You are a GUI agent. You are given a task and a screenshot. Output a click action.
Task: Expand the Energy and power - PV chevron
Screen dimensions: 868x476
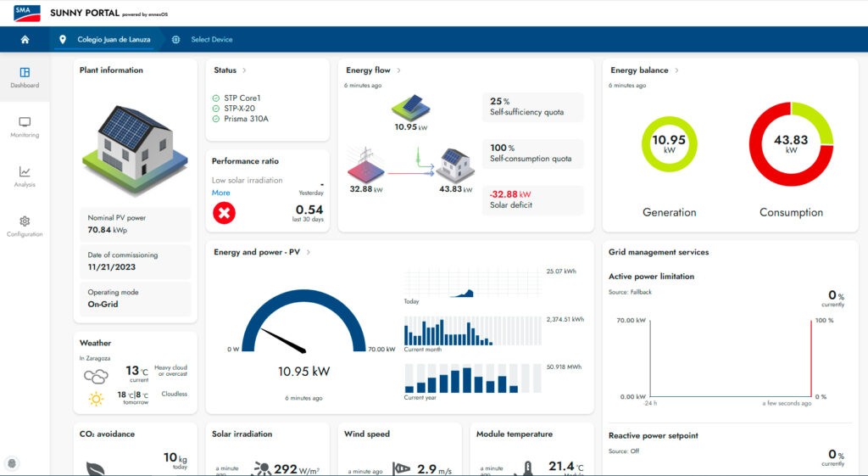click(x=309, y=252)
